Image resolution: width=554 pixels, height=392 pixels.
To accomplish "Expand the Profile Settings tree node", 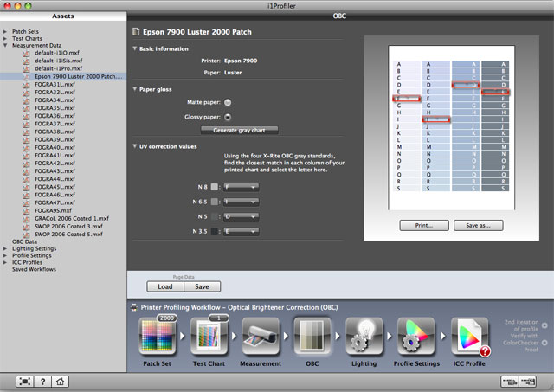I will pyautogui.click(x=5, y=255).
